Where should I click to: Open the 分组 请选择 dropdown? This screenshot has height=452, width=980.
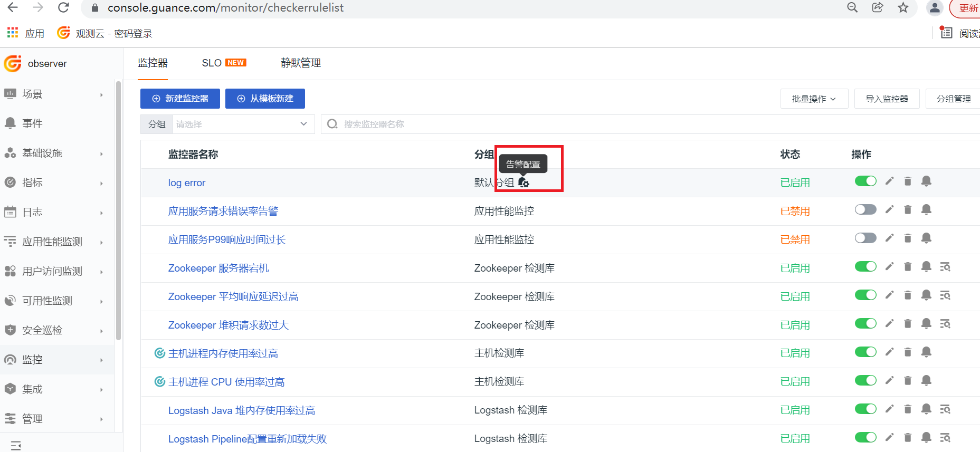243,124
